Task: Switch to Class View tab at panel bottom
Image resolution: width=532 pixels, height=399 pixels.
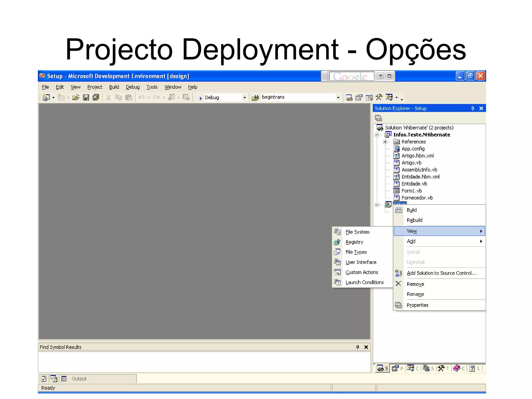Action: pyautogui.click(x=413, y=368)
